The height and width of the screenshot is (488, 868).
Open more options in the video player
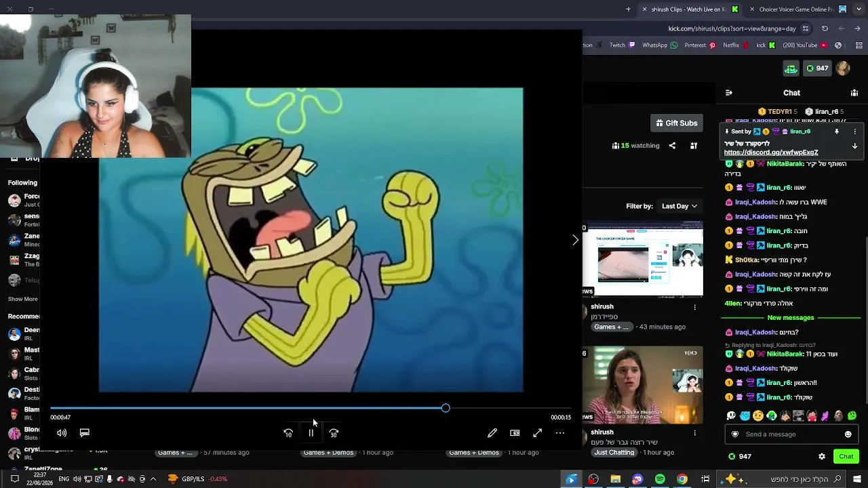click(560, 433)
